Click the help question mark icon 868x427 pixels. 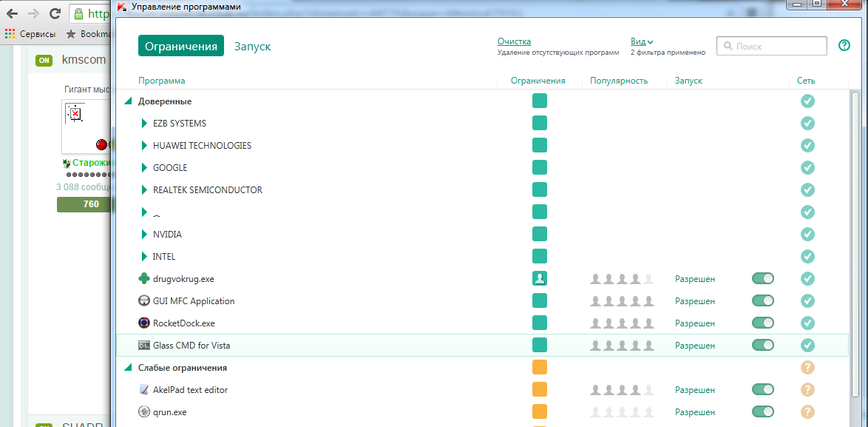click(844, 46)
